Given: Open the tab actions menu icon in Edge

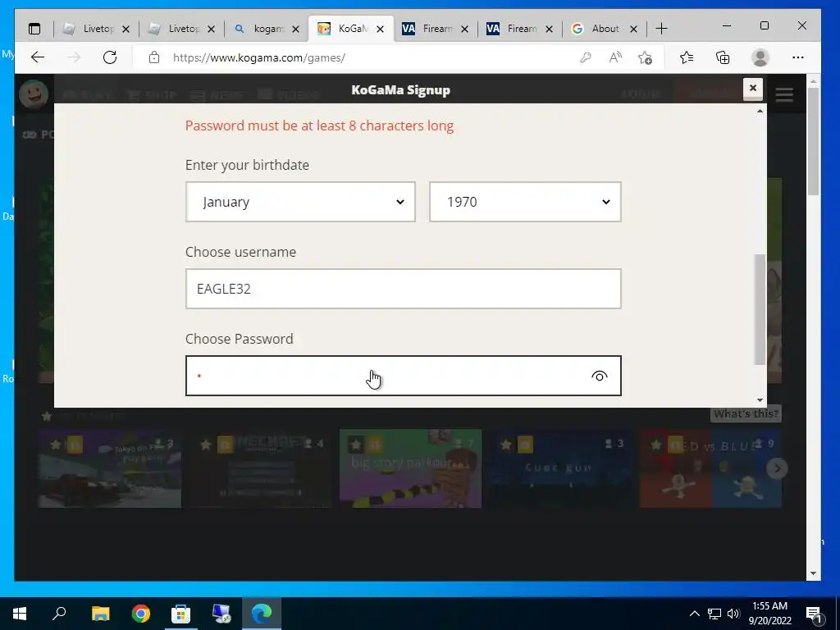Looking at the screenshot, I should 34,29.
